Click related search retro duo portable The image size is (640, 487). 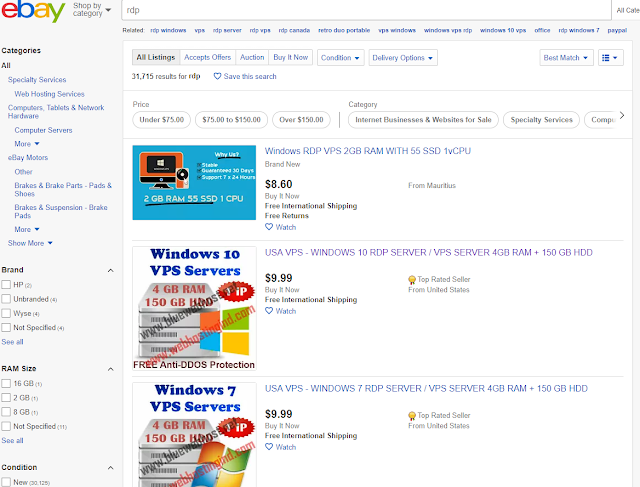[x=344, y=30]
